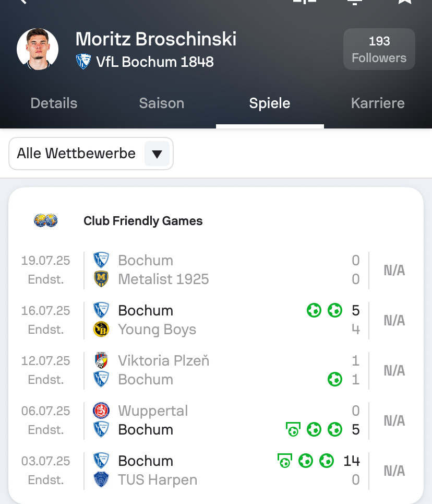This screenshot has width=432, height=504.
Task: Click the Wuppertal club crest
Action: (101, 411)
